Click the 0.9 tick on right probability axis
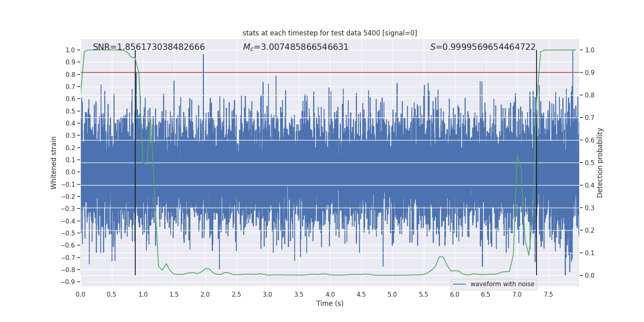Screen dimensions: 644x322 click(x=590, y=73)
